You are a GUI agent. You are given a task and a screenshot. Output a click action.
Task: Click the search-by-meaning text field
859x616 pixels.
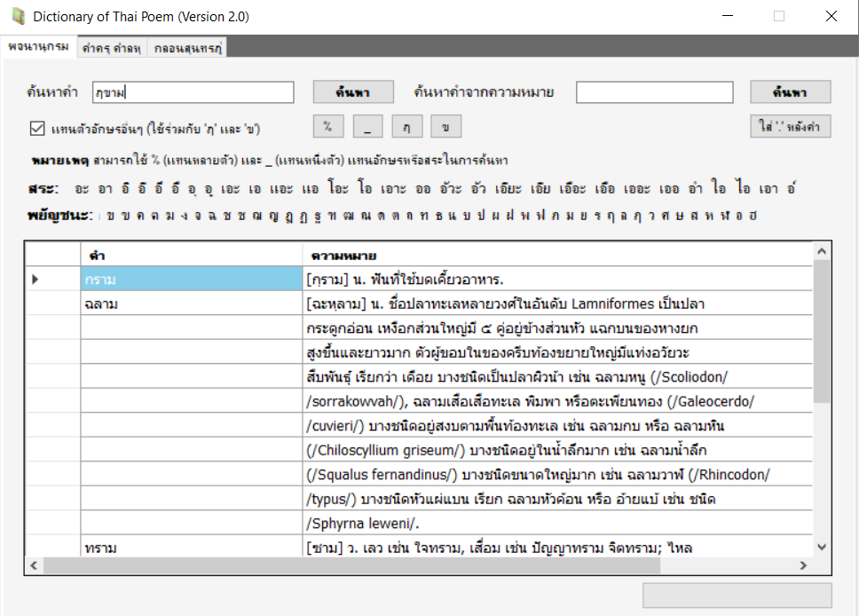pos(656,92)
